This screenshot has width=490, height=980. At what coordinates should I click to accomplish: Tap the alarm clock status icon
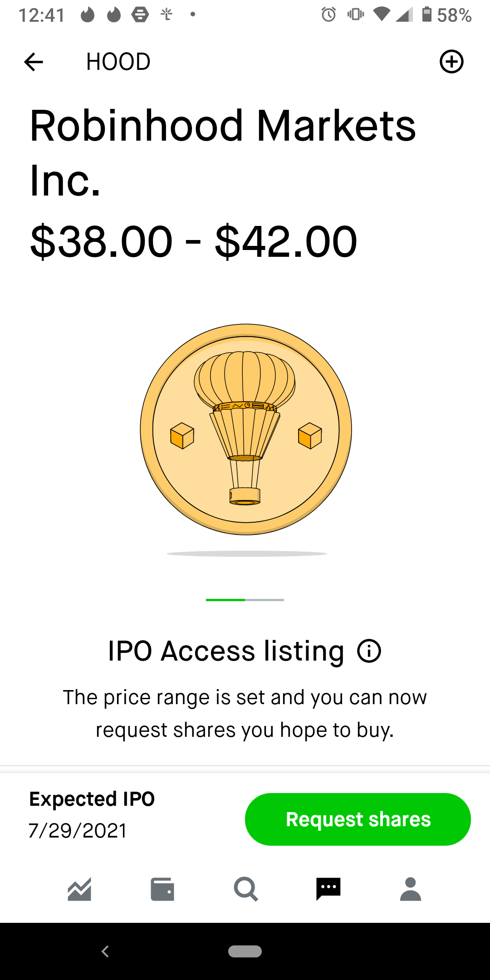pyautogui.click(x=328, y=15)
